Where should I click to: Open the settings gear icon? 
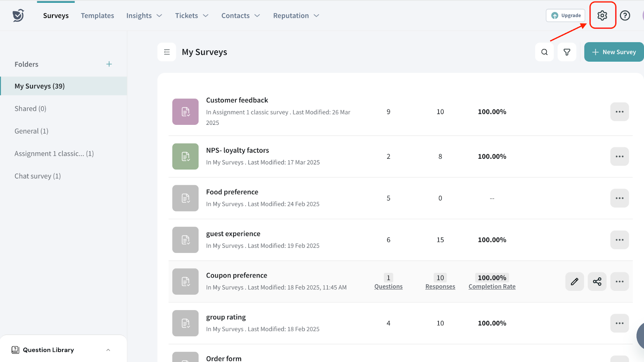point(602,16)
